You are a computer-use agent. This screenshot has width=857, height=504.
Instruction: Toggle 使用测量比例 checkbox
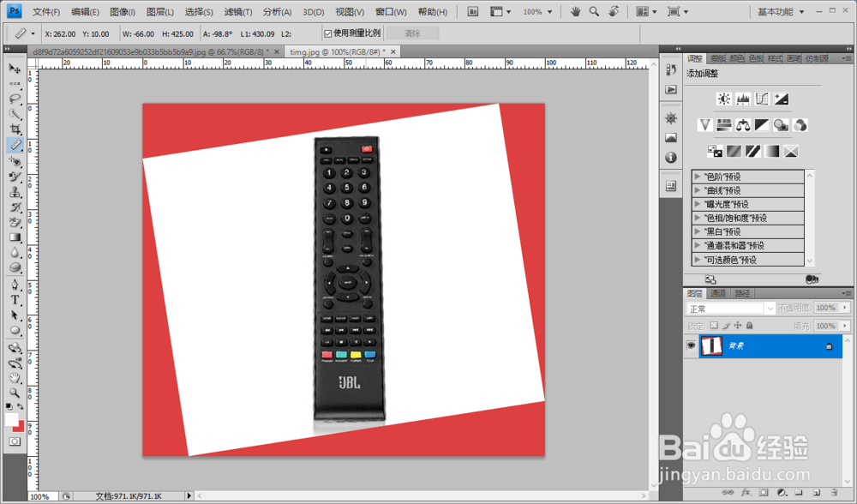328,33
